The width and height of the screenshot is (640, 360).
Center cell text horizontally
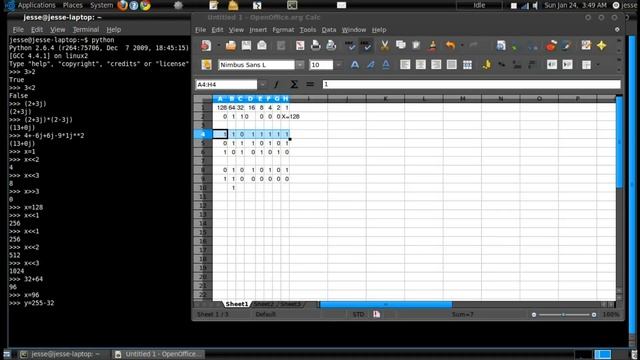pyautogui.click(x=420, y=64)
